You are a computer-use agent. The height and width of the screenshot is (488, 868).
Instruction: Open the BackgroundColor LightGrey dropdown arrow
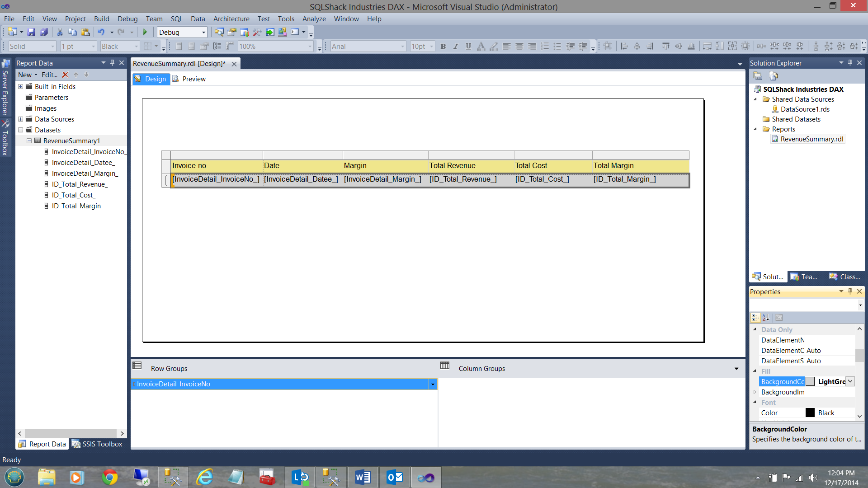pyautogui.click(x=850, y=381)
